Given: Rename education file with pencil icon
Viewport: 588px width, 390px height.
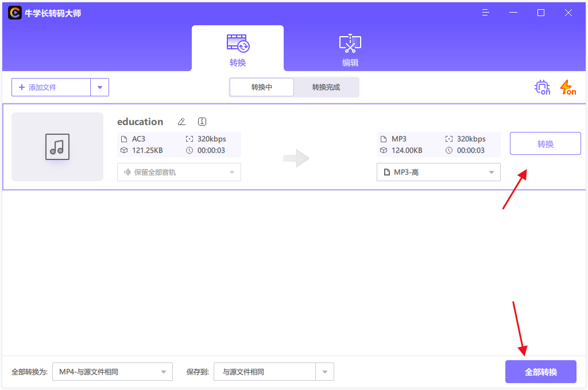Looking at the screenshot, I should pyautogui.click(x=181, y=122).
